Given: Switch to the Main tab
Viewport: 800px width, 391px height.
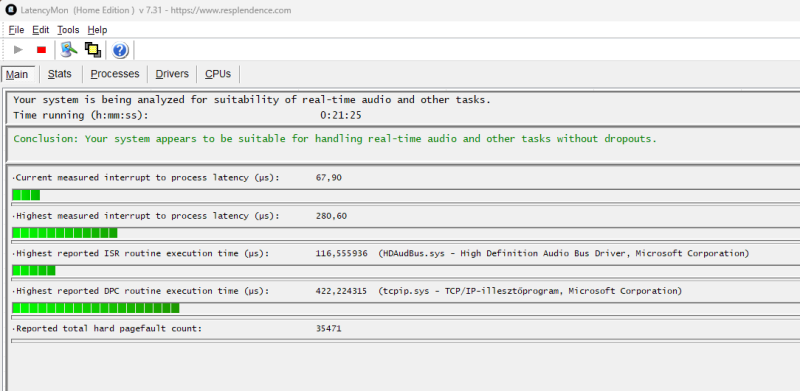Looking at the screenshot, I should pos(17,74).
